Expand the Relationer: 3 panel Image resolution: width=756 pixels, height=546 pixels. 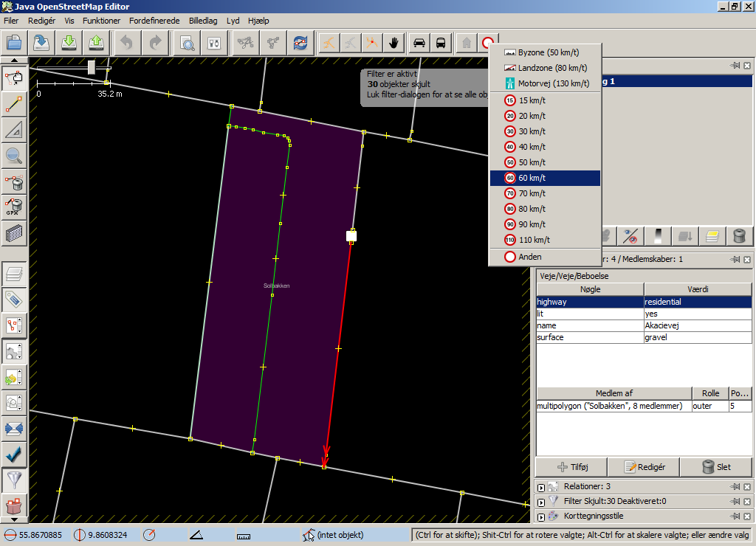pyautogui.click(x=541, y=487)
